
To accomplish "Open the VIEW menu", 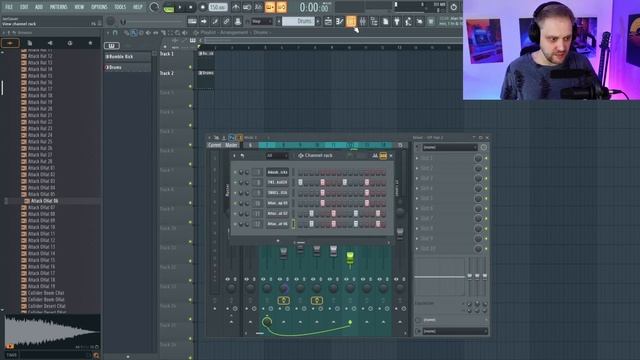I will click(x=79, y=7).
